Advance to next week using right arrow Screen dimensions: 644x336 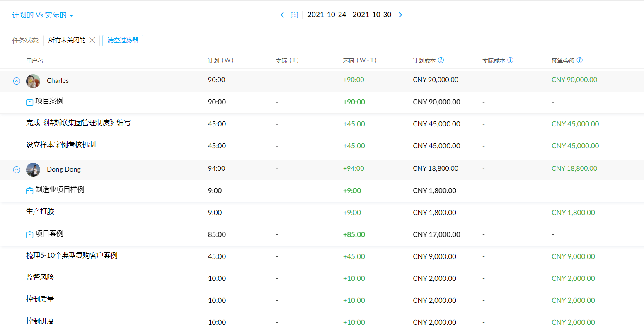click(400, 15)
